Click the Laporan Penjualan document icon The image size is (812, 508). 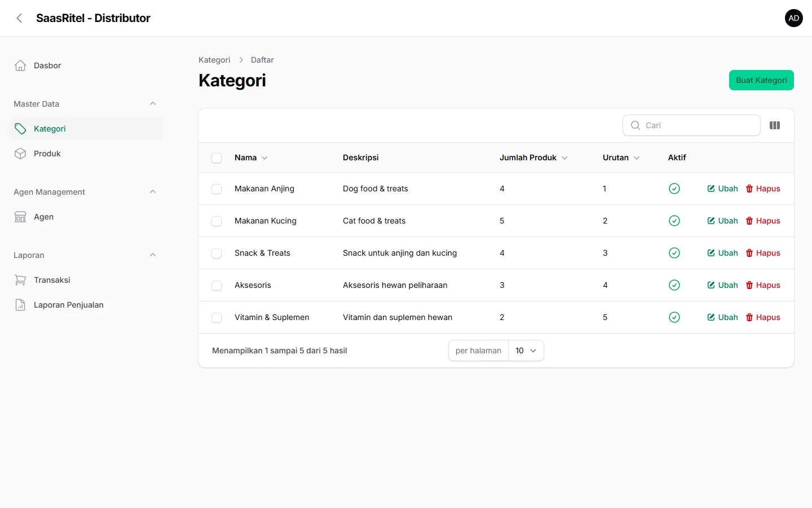[20, 305]
